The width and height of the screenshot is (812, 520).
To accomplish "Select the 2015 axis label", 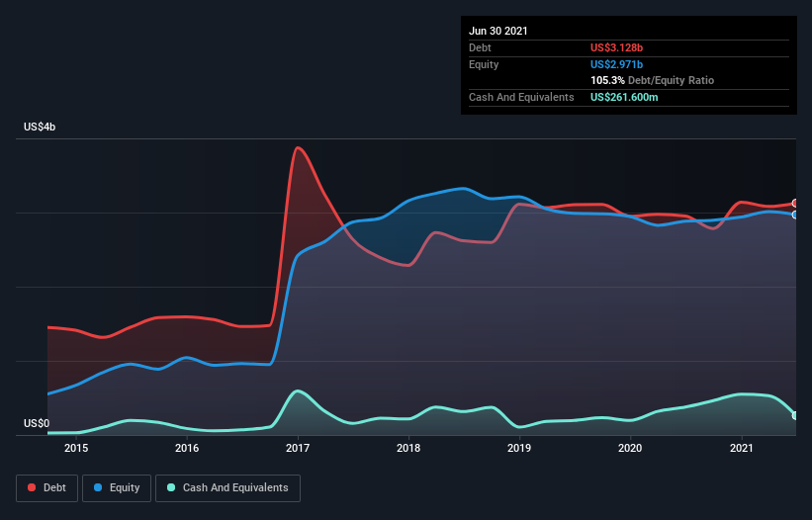I will point(76,448).
